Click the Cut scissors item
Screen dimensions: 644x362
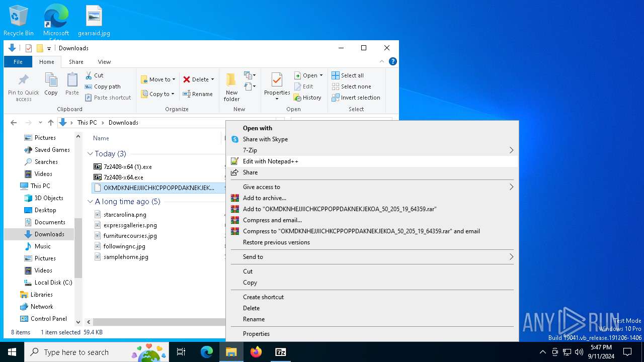pos(94,75)
